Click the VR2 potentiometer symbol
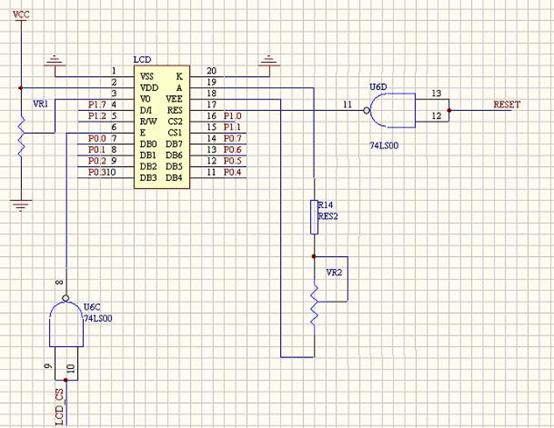The image size is (554, 428). [314, 304]
